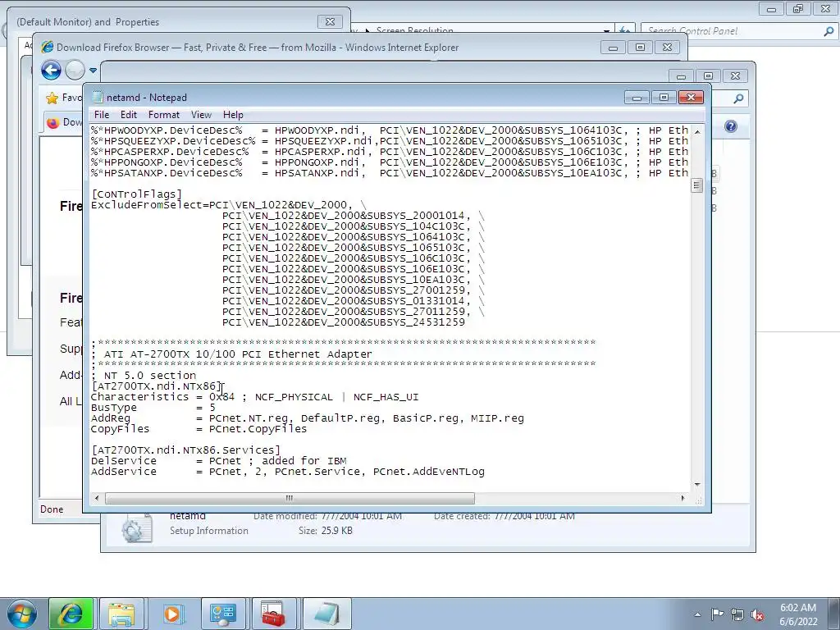The height and width of the screenshot is (630, 840).
Task: Close the Default Monitor Properties dialog
Action: pyautogui.click(x=330, y=21)
